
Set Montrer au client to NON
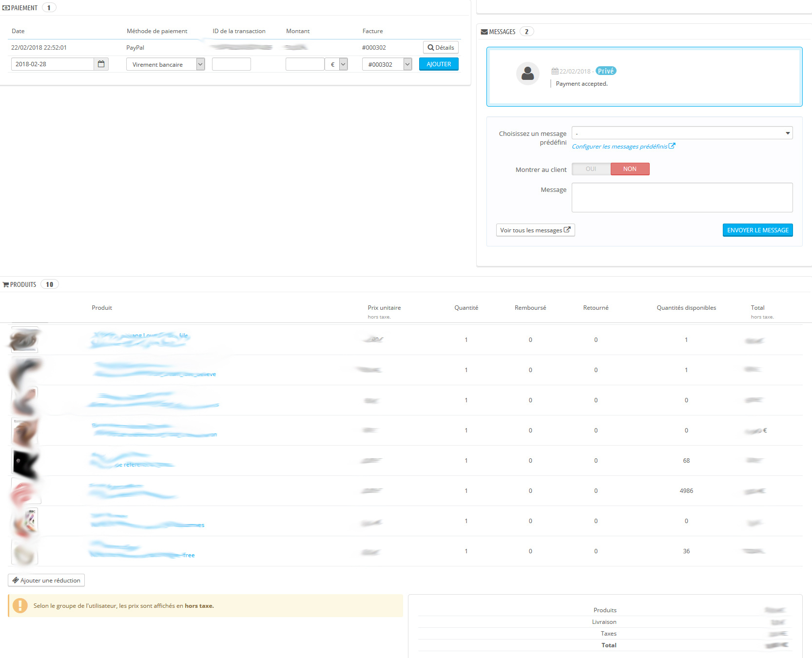click(x=630, y=169)
